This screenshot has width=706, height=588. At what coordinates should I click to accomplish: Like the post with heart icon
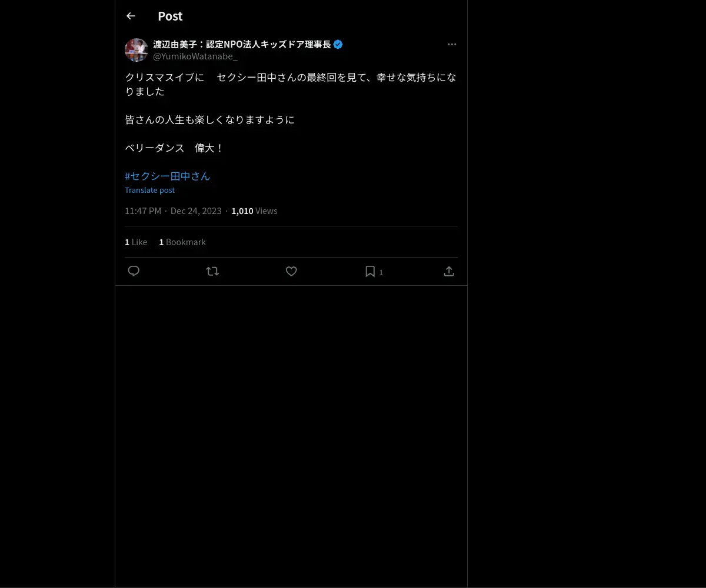tap(291, 271)
